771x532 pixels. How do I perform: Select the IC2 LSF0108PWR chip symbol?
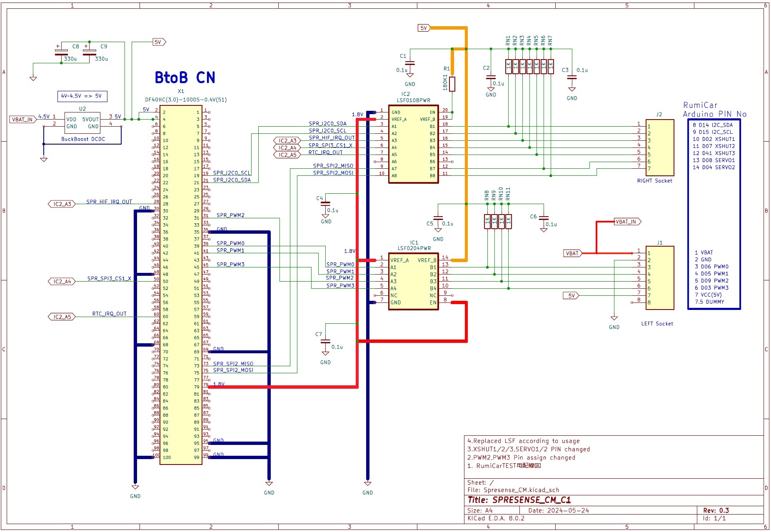coord(413,144)
